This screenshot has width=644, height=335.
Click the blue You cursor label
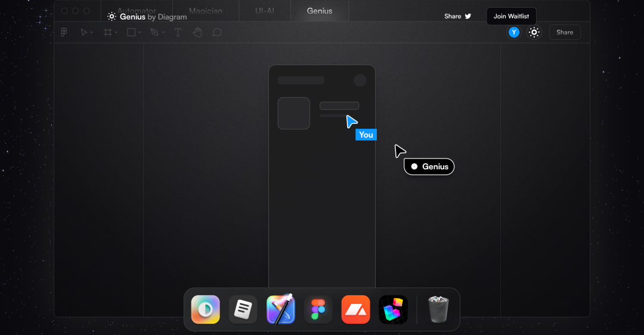pos(366,135)
